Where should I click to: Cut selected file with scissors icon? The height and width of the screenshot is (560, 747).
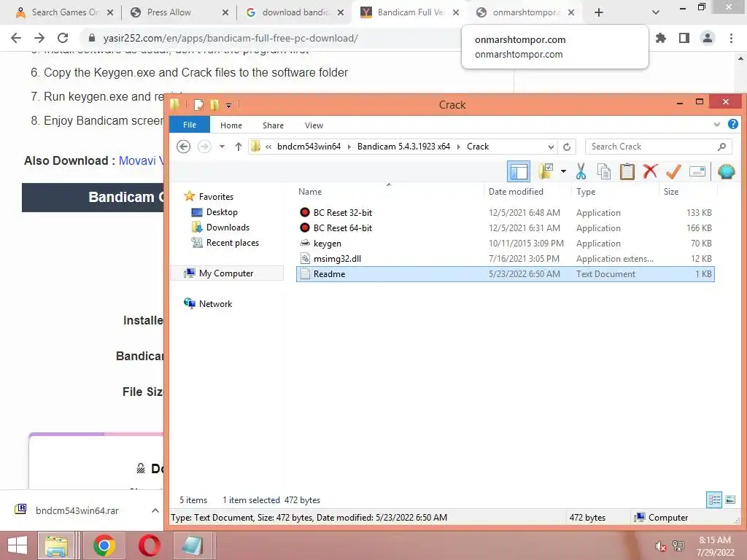[581, 171]
